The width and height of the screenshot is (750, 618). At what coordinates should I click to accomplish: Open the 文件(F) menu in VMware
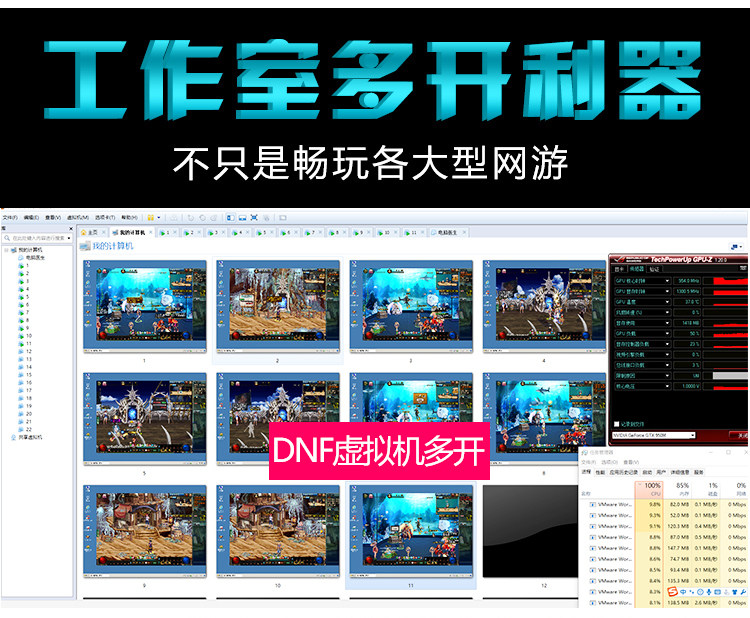coord(10,218)
